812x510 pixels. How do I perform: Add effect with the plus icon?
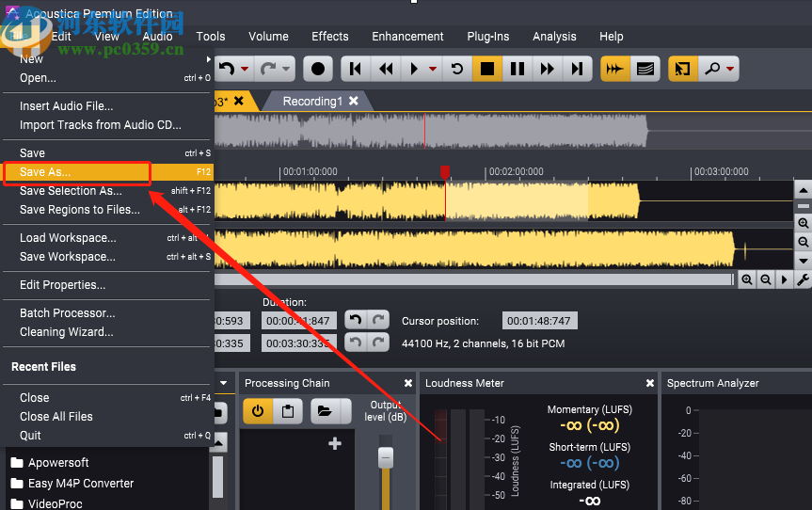click(335, 443)
